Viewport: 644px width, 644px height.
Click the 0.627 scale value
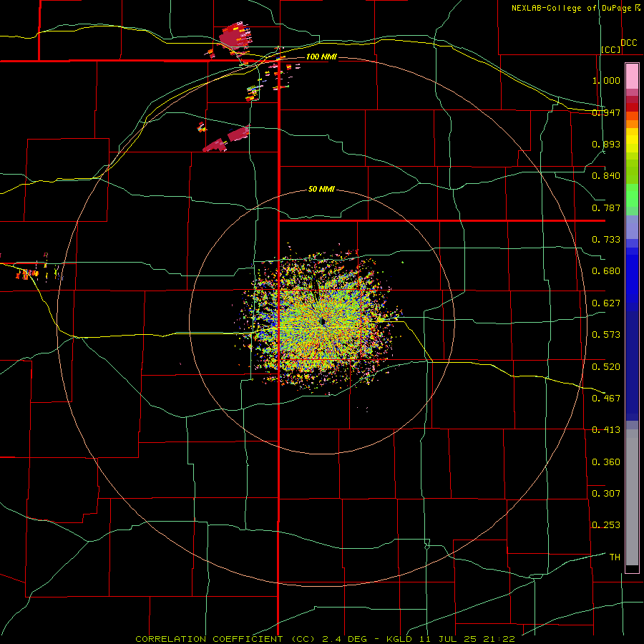[606, 303]
